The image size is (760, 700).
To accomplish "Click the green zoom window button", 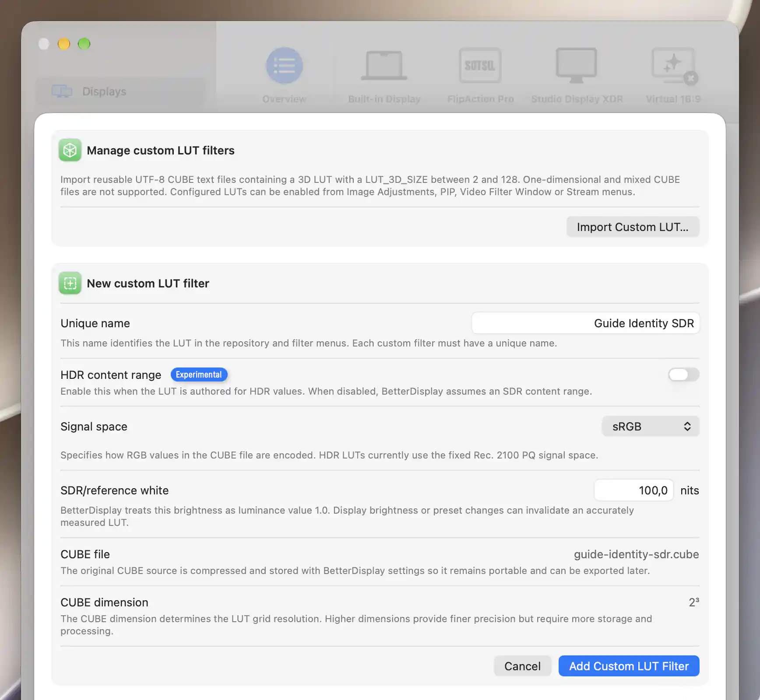I will 84,44.
